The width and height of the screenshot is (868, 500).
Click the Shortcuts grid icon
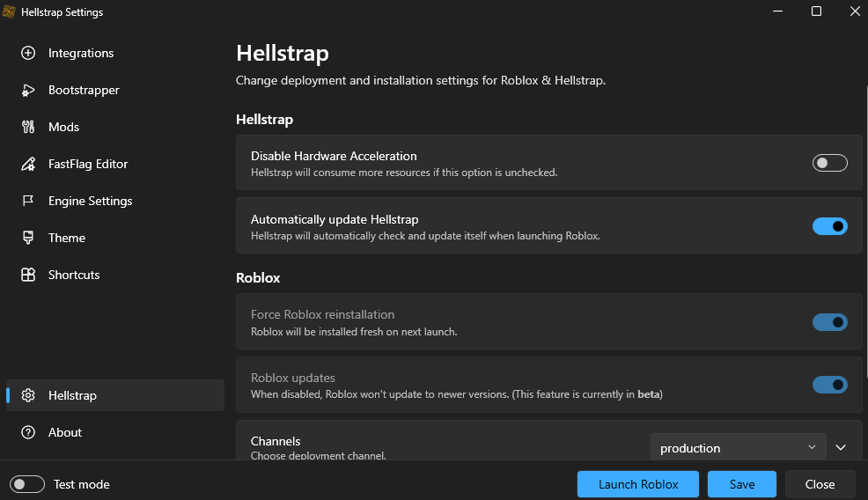28,275
